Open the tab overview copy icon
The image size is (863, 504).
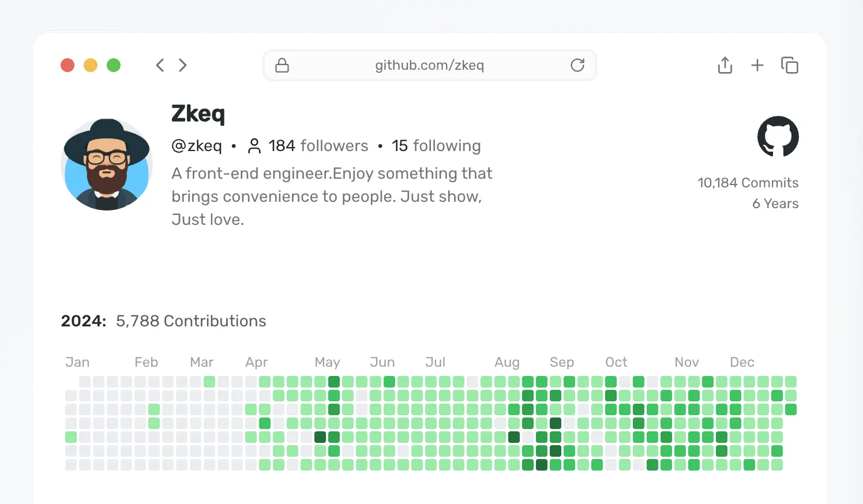[790, 65]
